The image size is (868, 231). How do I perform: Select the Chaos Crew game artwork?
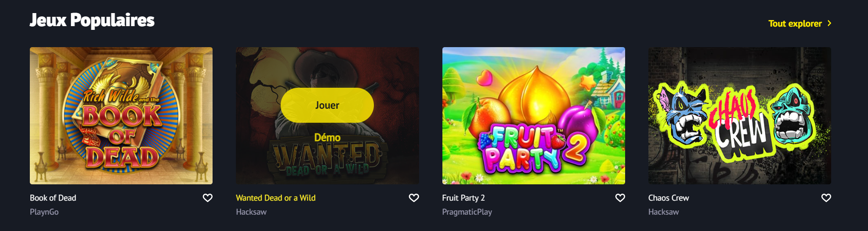(x=740, y=116)
